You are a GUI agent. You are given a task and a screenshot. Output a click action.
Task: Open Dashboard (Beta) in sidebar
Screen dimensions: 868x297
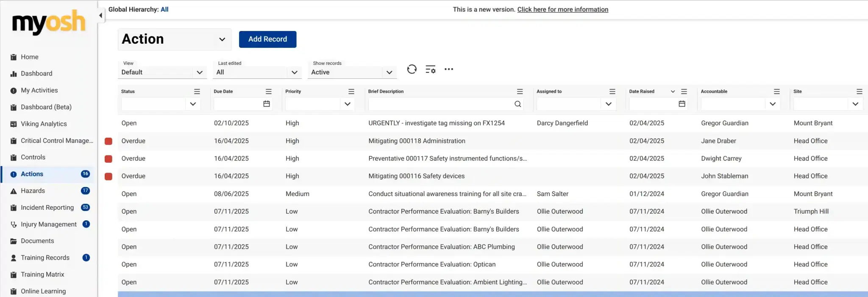click(46, 107)
